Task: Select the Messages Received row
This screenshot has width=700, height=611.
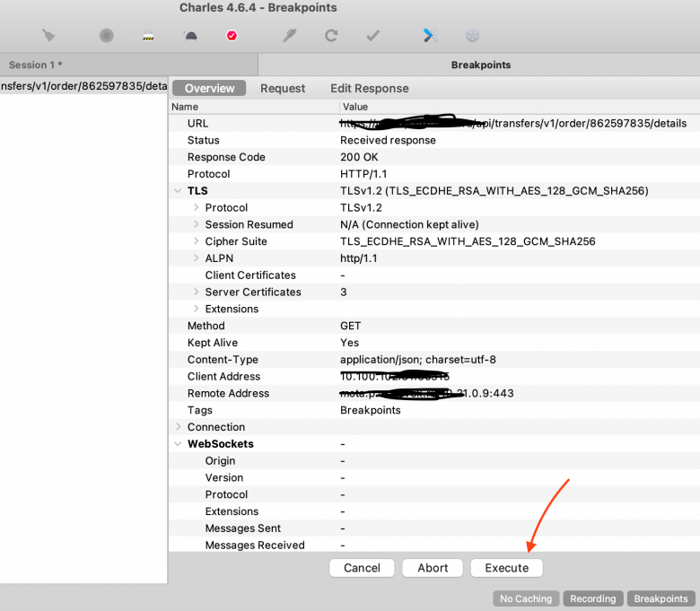Action: pyautogui.click(x=434, y=545)
